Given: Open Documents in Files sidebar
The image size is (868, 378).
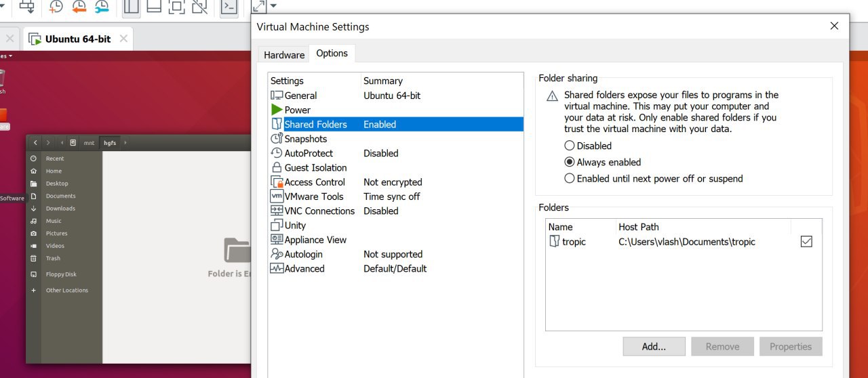Looking at the screenshot, I should click(64, 196).
